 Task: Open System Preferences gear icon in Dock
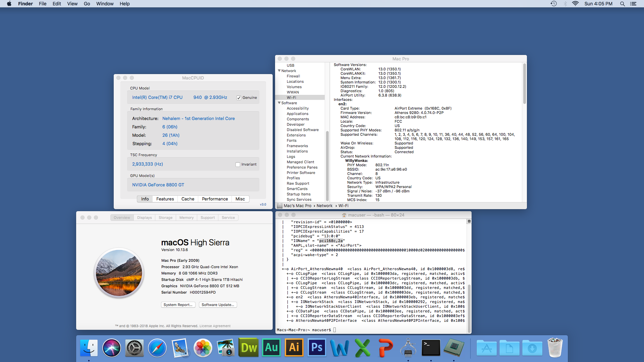(x=135, y=348)
